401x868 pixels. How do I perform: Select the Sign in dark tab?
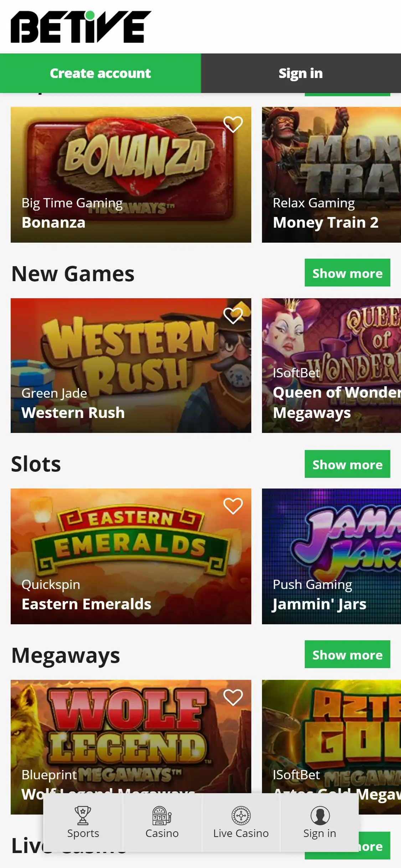[301, 73]
